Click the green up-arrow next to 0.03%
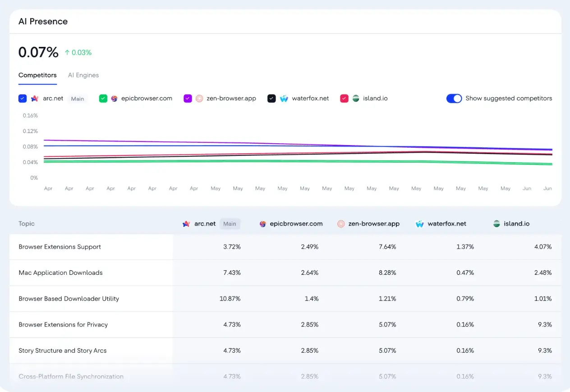Image resolution: width=570 pixels, height=392 pixels. click(x=67, y=53)
